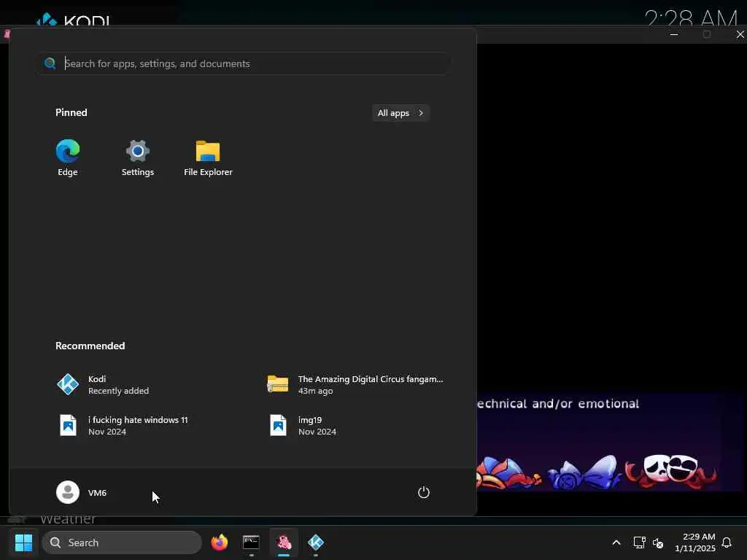Open The Amazing Digital Circus fangame archive
The height and width of the screenshot is (560, 747).
[355, 385]
